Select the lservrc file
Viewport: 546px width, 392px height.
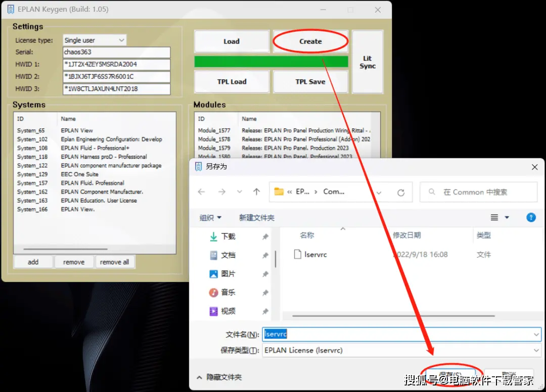pos(310,255)
